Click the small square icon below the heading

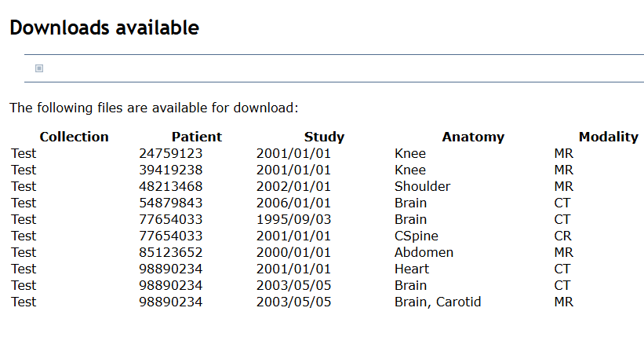pos(39,68)
